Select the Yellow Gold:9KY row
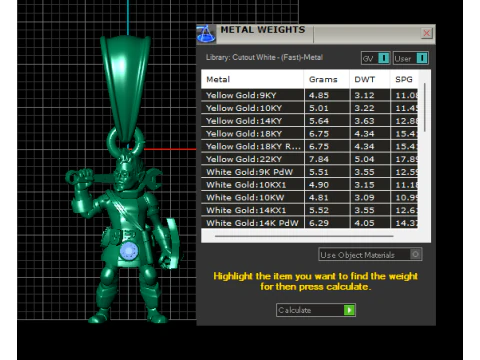This screenshot has height=360, width=480. pos(309,95)
